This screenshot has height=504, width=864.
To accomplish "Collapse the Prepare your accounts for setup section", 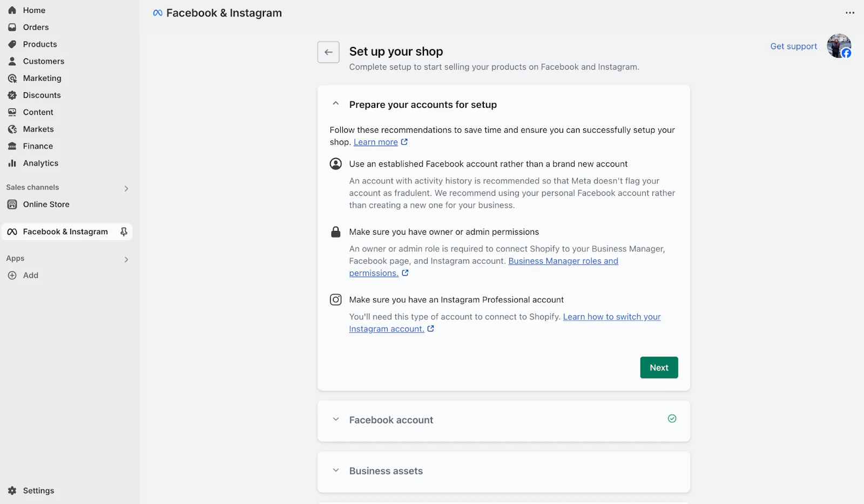I will pos(335,104).
